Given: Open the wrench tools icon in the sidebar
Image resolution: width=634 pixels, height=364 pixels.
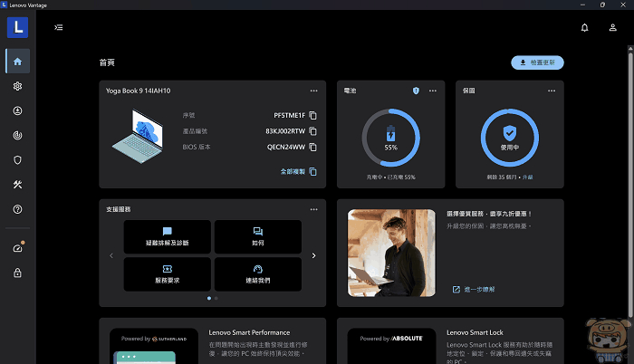Looking at the screenshot, I should coord(17,185).
